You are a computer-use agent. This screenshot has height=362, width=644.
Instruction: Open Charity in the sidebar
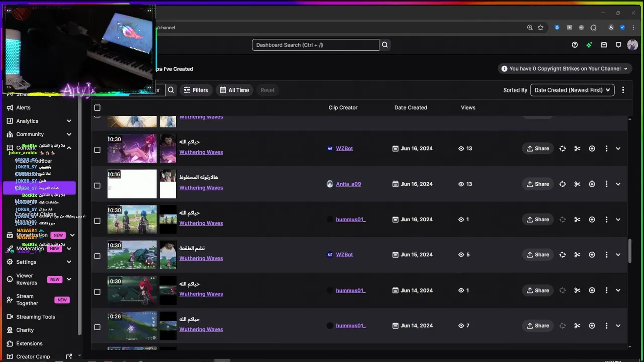click(x=25, y=330)
